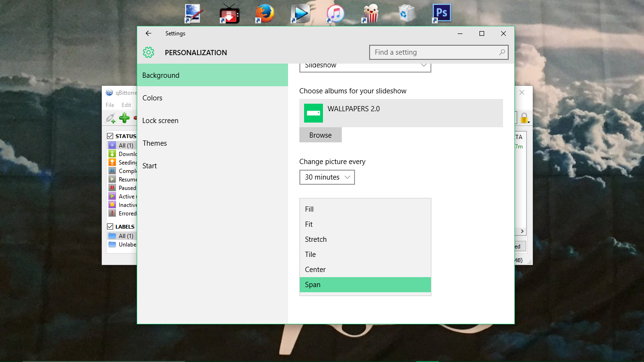The height and width of the screenshot is (362, 644).
Task: Choose Fill from the fit options list
Action: 309,209
